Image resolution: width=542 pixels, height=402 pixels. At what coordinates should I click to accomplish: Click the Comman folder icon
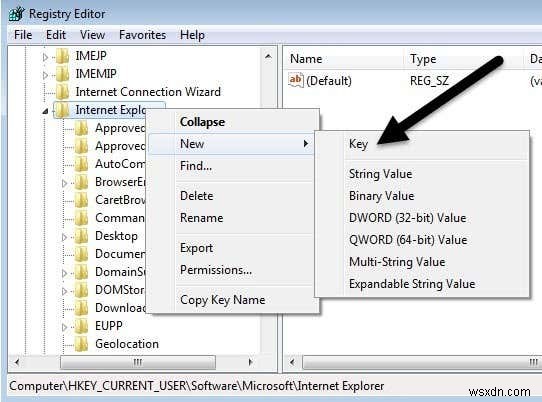(x=82, y=218)
